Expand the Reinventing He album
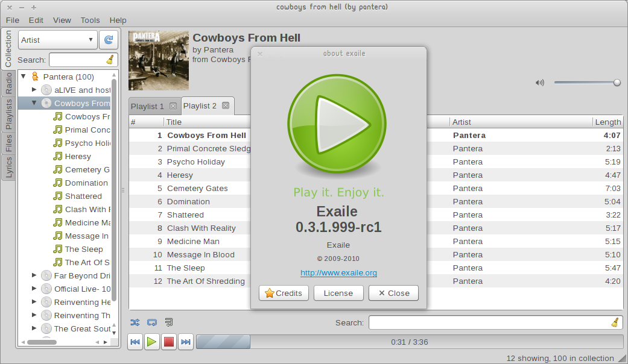Viewport: 628px width, 364px height. [x=34, y=301]
